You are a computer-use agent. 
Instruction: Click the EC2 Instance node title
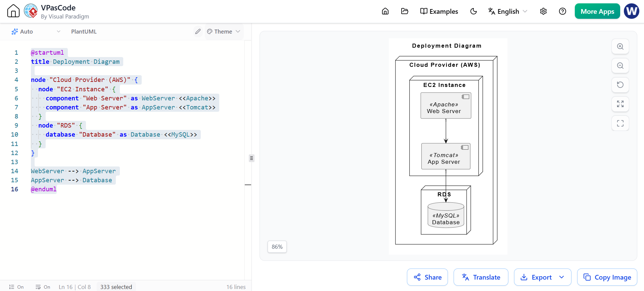coord(444,85)
